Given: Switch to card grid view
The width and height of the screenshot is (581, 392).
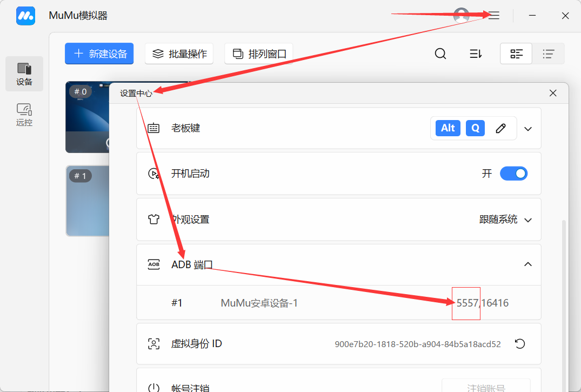Looking at the screenshot, I should point(516,54).
